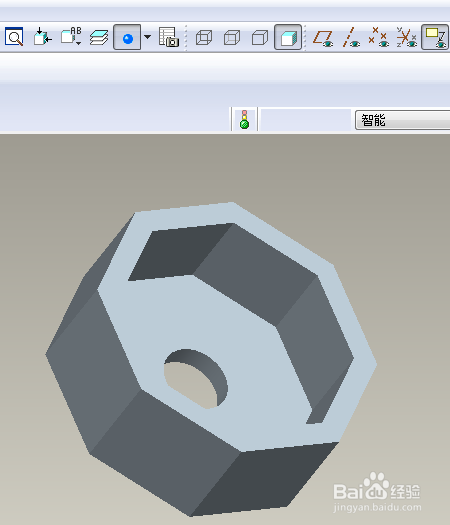
Task: Toggle datum axes visibility
Action: click(351, 38)
